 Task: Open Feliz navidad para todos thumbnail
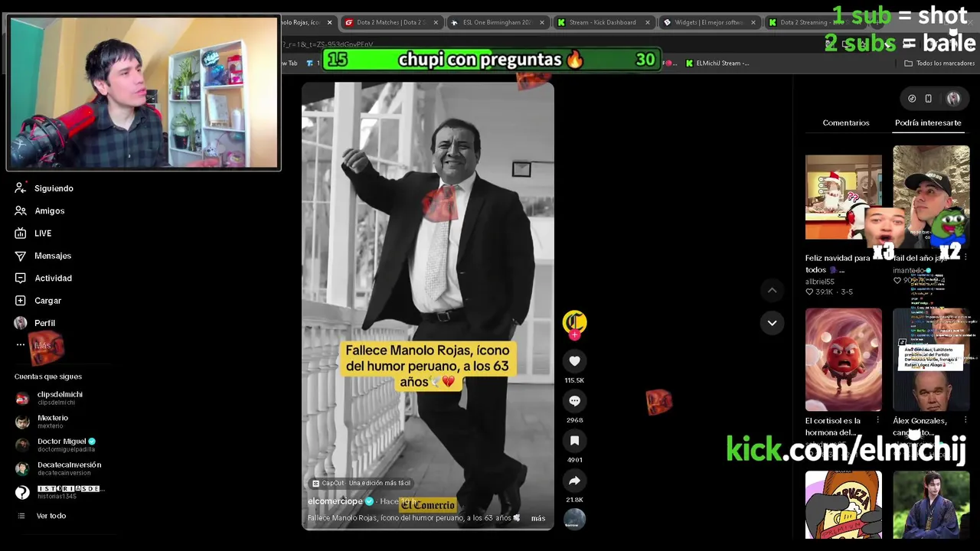pos(844,197)
